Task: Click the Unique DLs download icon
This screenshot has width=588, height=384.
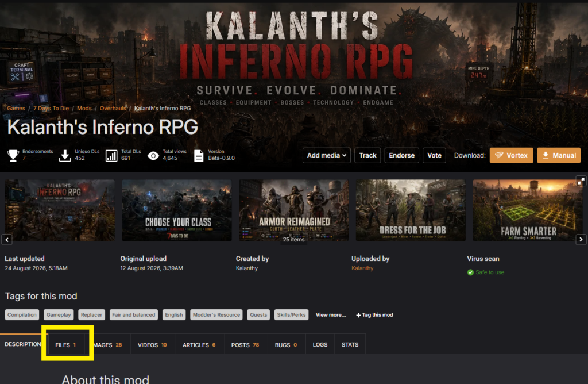Action: coord(65,155)
